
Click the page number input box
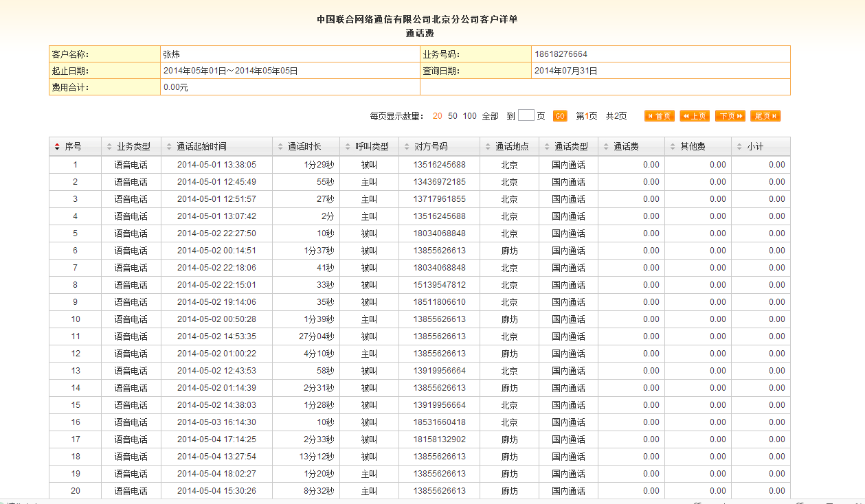coord(526,116)
